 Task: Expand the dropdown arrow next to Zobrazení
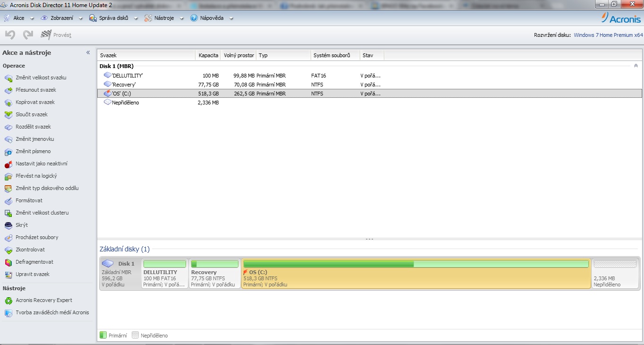pos(81,18)
